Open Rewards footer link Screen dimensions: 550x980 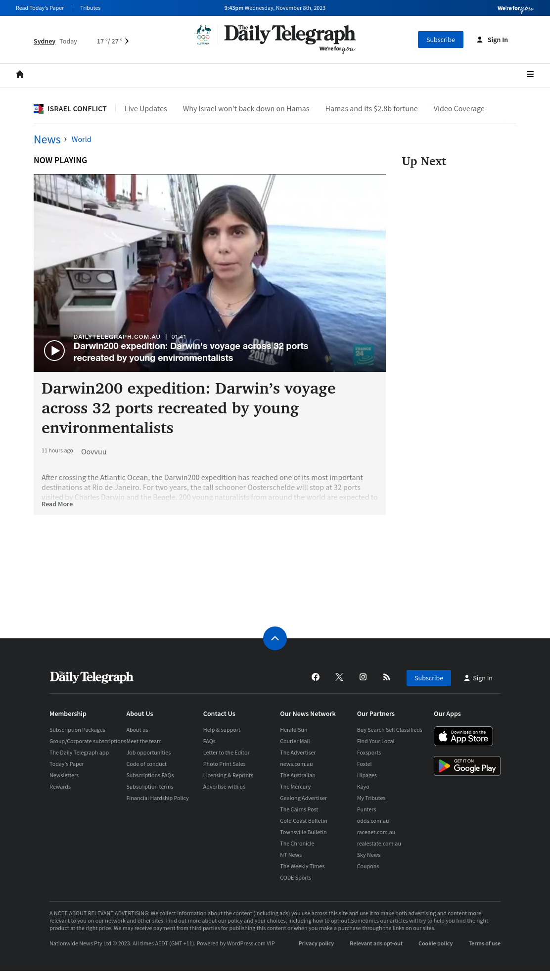(60, 787)
